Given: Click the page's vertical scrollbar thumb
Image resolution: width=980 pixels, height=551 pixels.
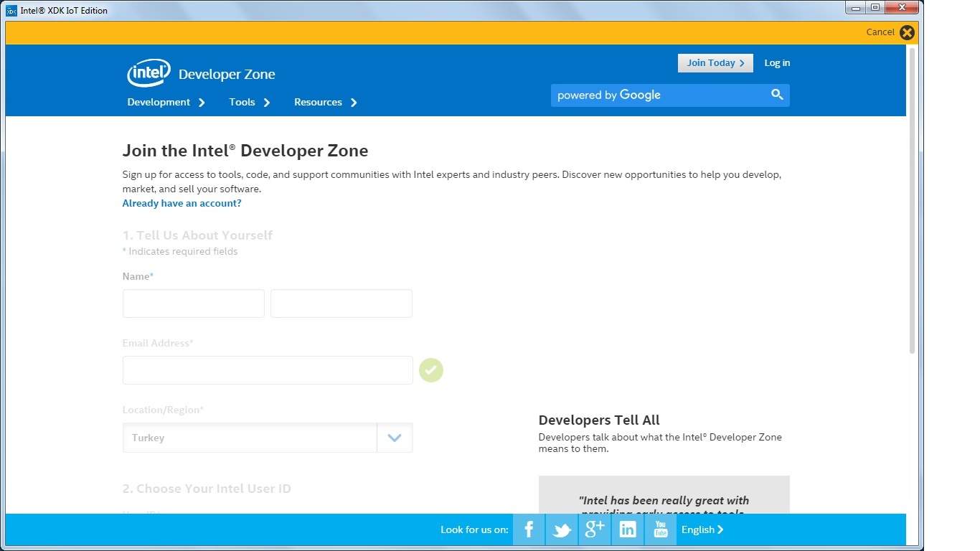Looking at the screenshot, I should [x=912, y=201].
